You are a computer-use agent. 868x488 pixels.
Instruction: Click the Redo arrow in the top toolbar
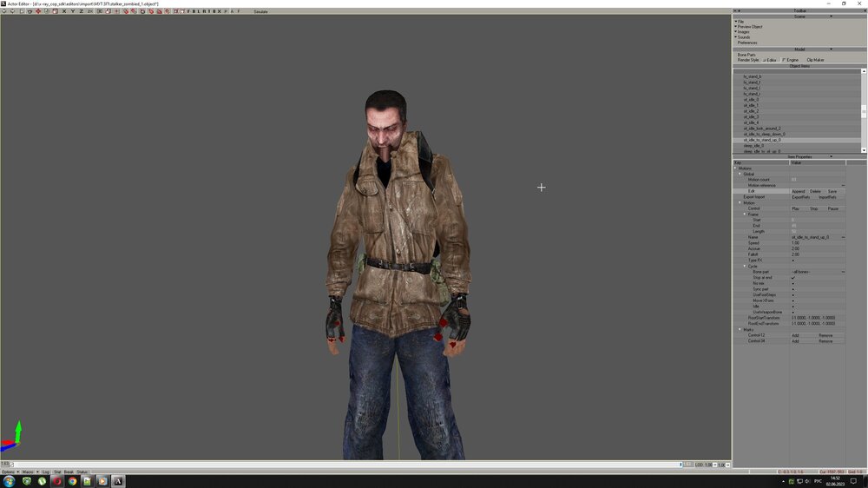[12, 11]
